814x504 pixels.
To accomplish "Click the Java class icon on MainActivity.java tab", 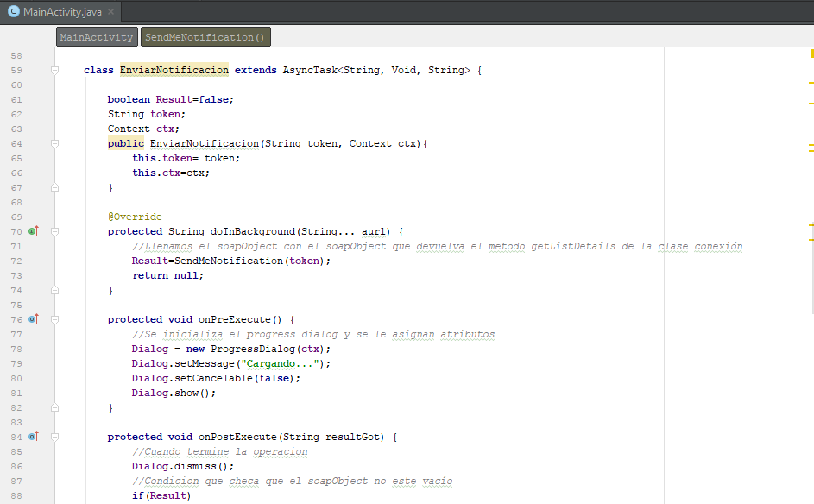I will click(14, 11).
